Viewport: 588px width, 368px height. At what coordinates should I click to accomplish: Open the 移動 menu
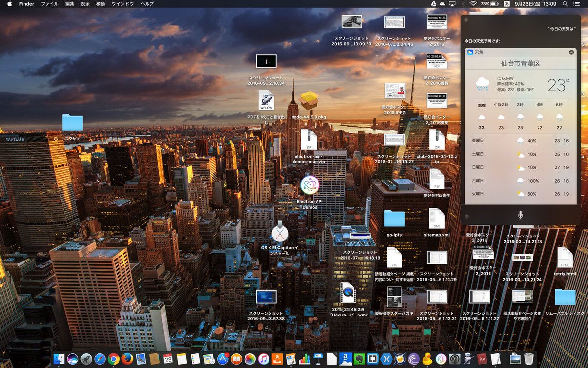(100, 4)
